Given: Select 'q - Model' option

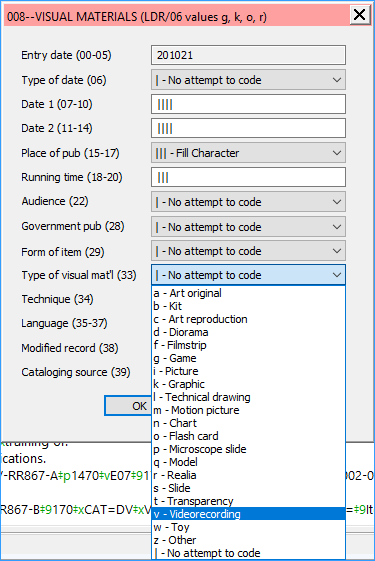Looking at the screenshot, I should point(248,462).
